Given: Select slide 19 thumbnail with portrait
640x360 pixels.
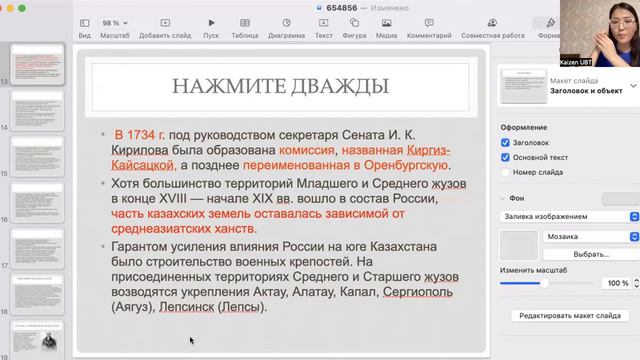Looking at the screenshot, I should coord(37,339).
